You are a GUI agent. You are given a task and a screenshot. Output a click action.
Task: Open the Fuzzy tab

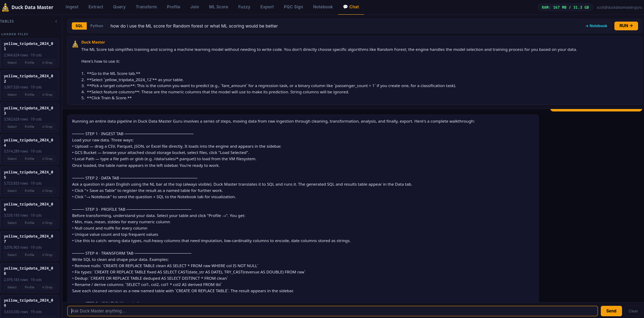click(244, 7)
